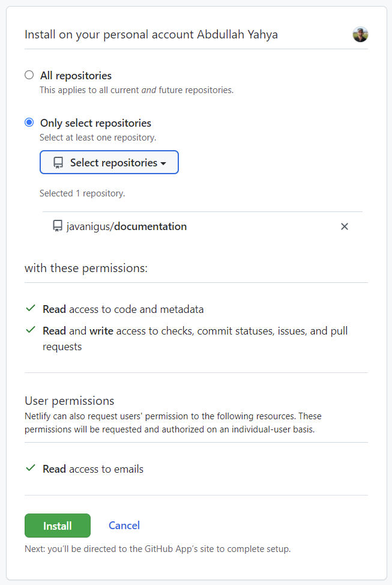This screenshot has width=392, height=585.
Task: Click the repository icon inside Select repositories button
Action: 58,163
